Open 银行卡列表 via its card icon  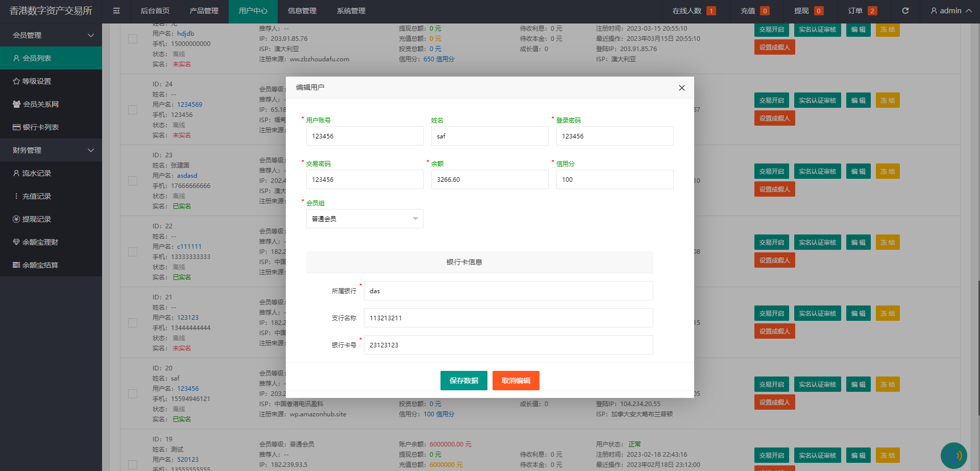tap(17, 127)
